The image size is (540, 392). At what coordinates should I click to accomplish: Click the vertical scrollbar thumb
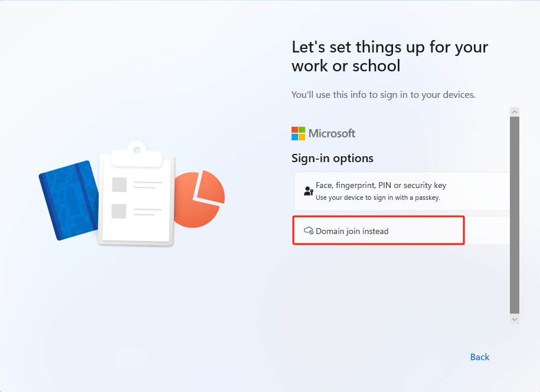point(515,215)
